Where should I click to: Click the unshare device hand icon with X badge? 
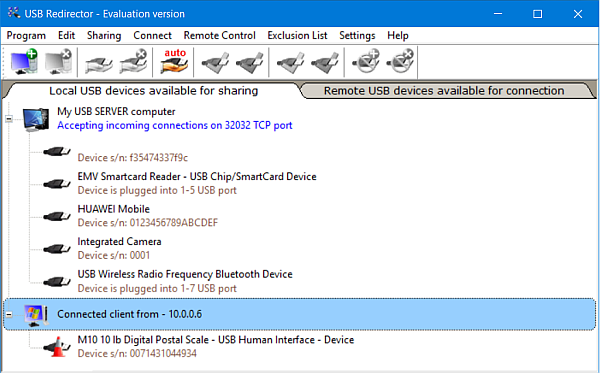point(133,62)
